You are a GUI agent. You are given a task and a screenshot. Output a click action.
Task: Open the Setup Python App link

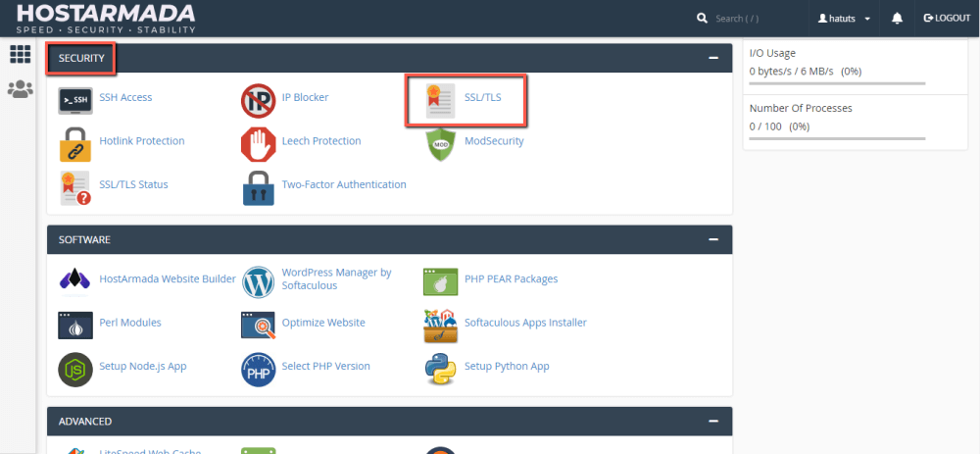[x=507, y=367]
